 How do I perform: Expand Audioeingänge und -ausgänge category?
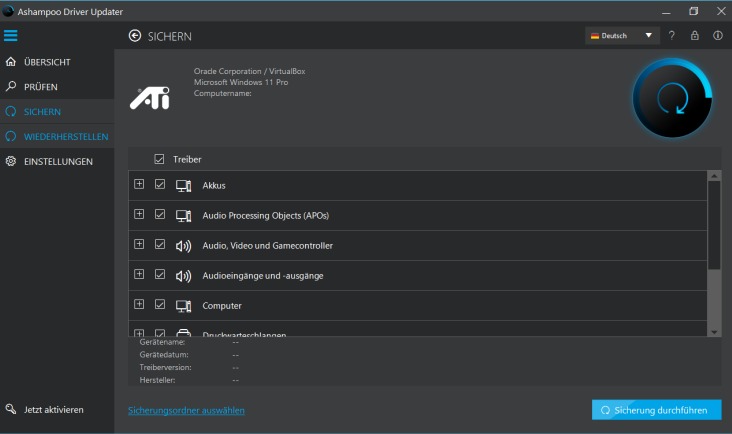point(139,274)
